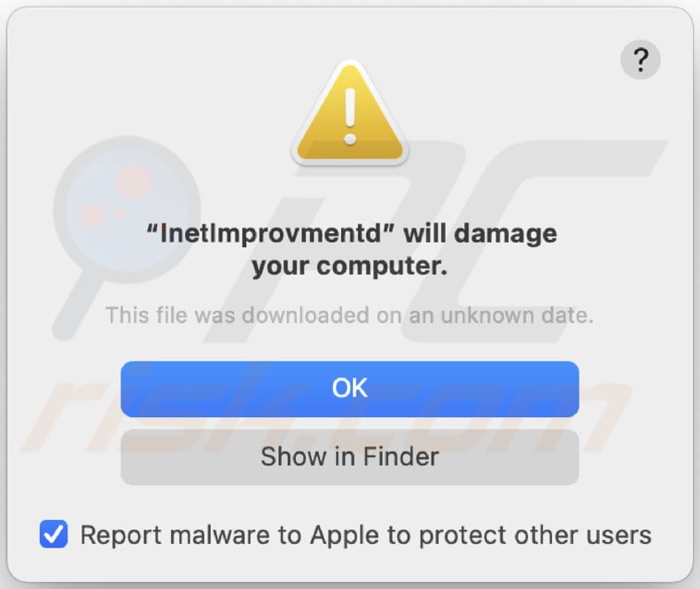The image size is (700, 589).
Task: Click the "will damage" words in the title
Action: click(481, 233)
